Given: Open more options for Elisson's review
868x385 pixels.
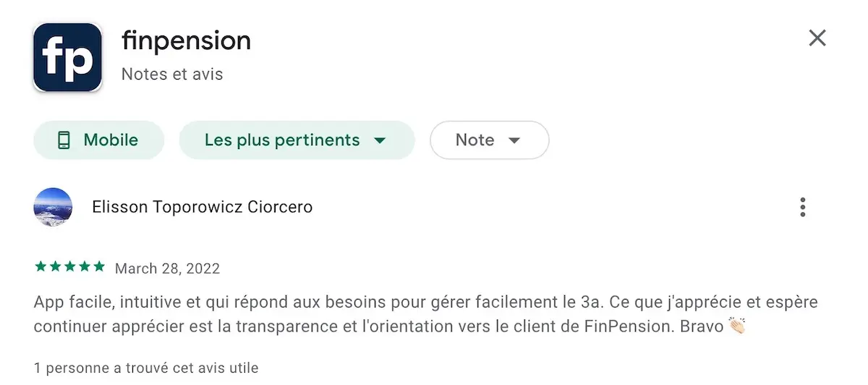Looking at the screenshot, I should [802, 208].
